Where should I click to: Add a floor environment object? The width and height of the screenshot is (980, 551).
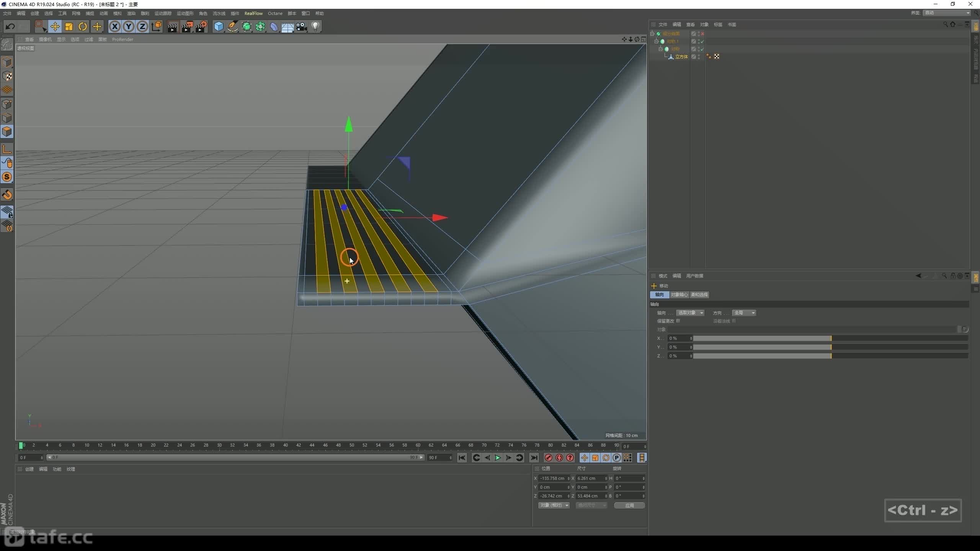point(288,27)
